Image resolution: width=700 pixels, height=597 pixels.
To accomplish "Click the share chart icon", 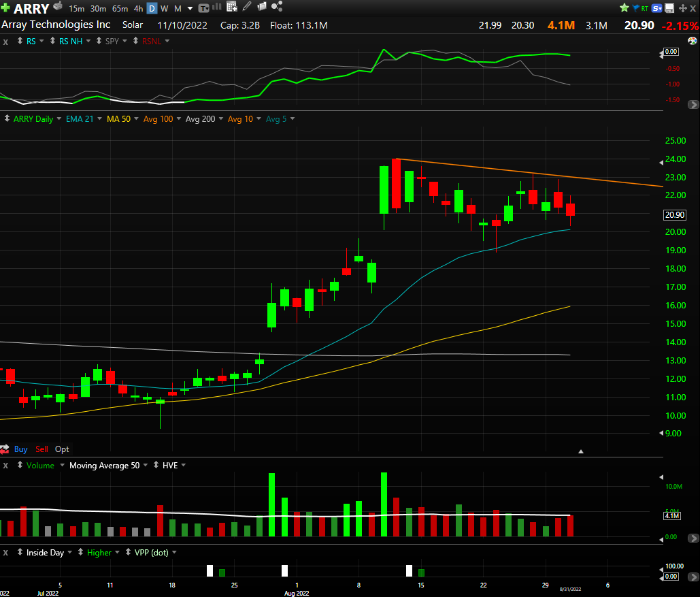I will click(277, 6).
